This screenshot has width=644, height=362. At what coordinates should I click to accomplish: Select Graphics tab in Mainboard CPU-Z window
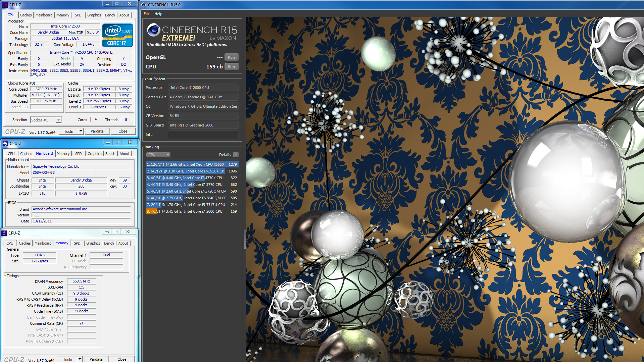(x=95, y=154)
